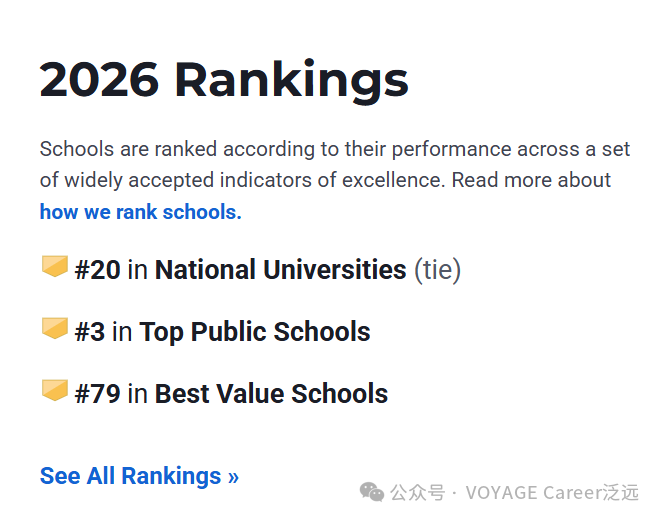Click the "Read more about" text
Viewport: 660px width, 519px height.
[531, 181]
